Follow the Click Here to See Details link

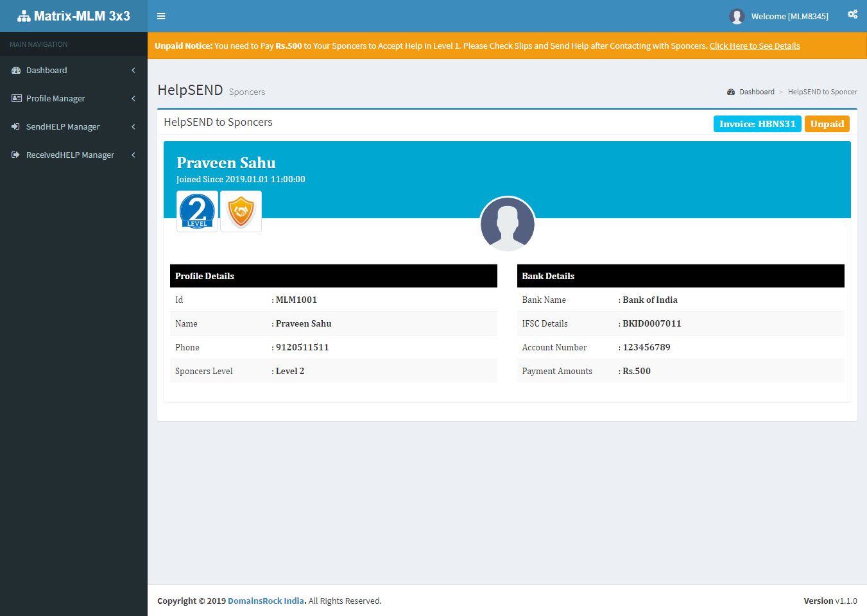click(x=755, y=46)
